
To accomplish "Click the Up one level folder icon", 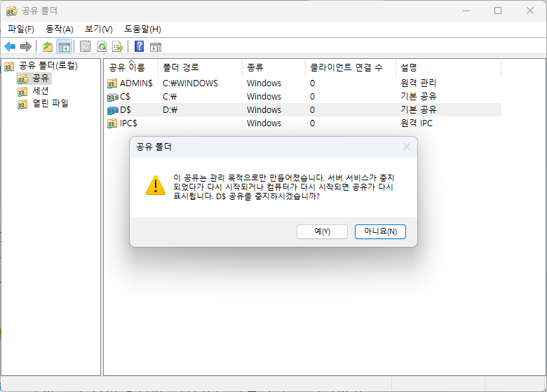I will pyautogui.click(x=48, y=46).
